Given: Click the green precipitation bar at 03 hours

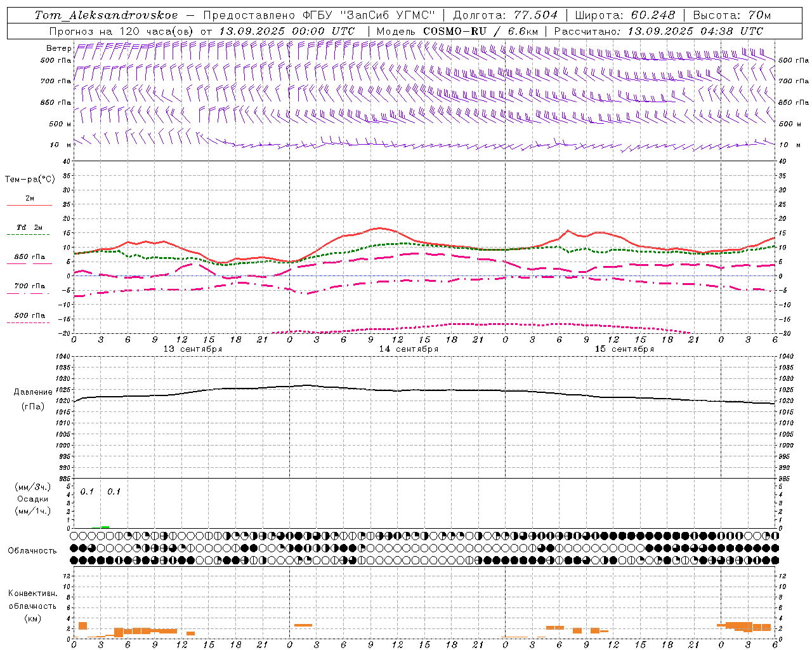Looking at the screenshot, I should [105, 527].
